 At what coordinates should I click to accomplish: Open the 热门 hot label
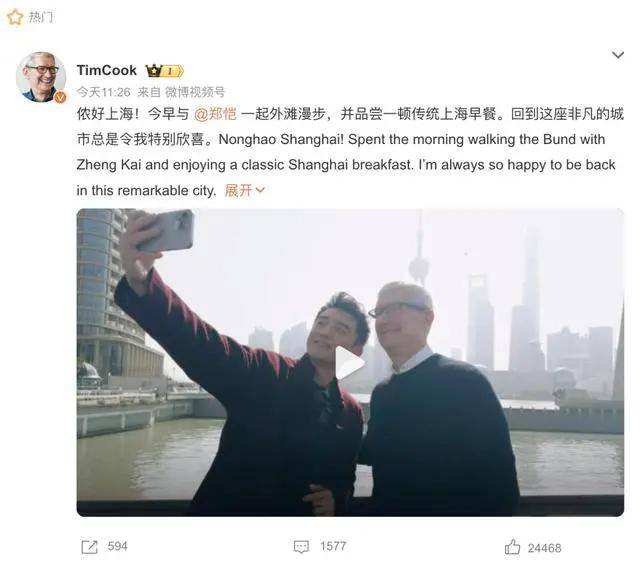[x=40, y=17]
